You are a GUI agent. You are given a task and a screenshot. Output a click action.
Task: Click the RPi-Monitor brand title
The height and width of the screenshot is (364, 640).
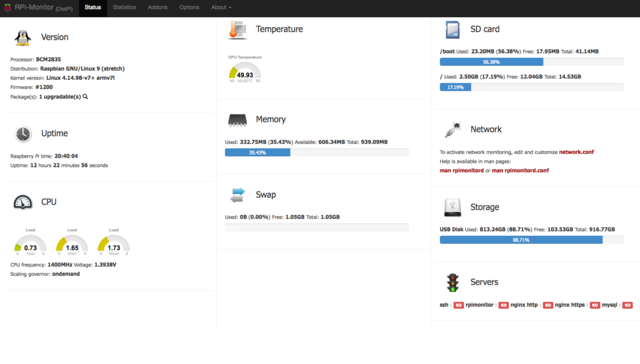coord(44,7)
